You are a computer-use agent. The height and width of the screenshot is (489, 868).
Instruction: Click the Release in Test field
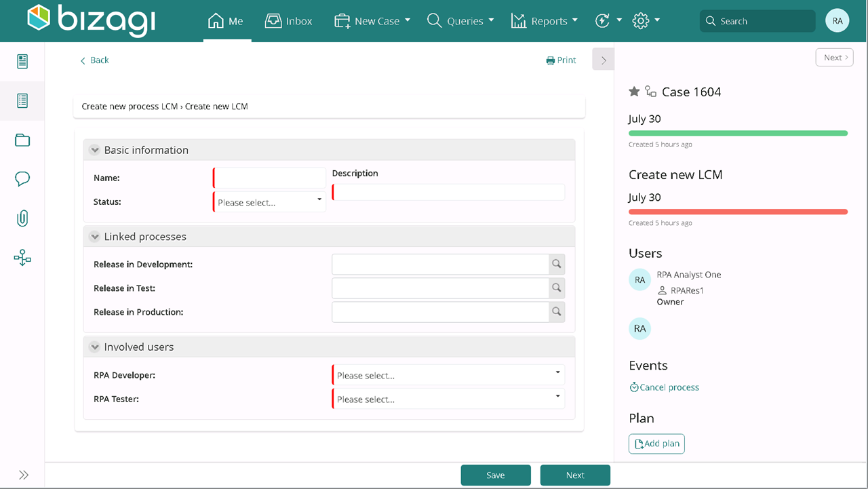[x=440, y=288]
